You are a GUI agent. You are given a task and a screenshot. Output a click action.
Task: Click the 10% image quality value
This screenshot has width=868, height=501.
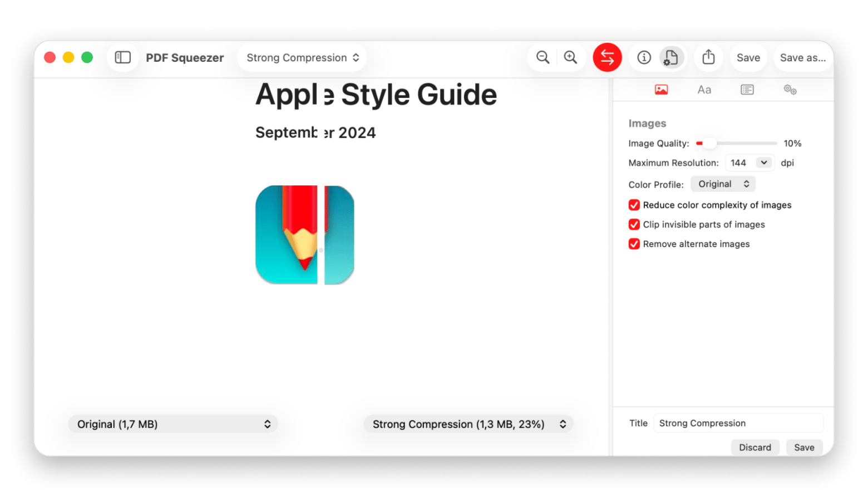(x=792, y=144)
